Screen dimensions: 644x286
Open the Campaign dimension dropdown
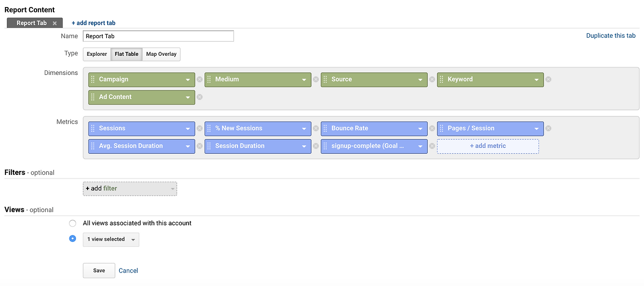(x=188, y=80)
